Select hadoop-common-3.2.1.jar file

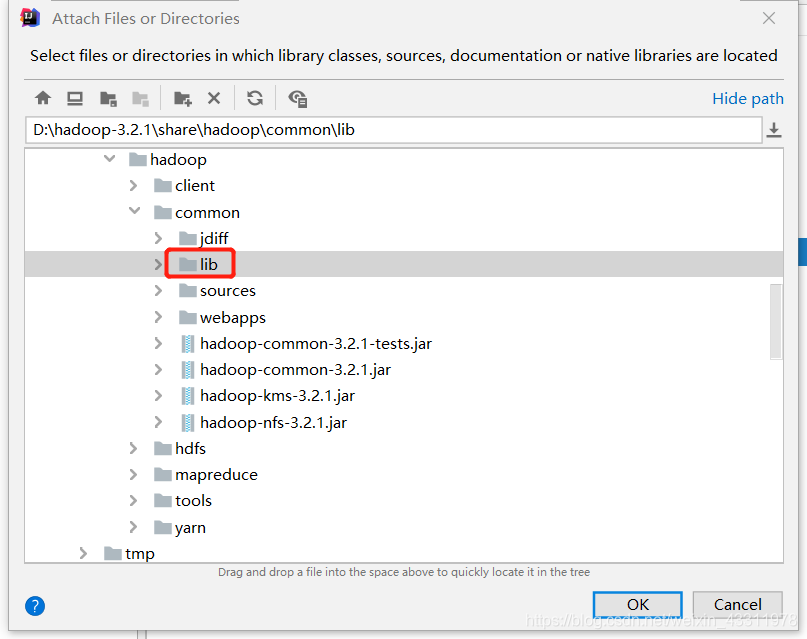(286, 369)
